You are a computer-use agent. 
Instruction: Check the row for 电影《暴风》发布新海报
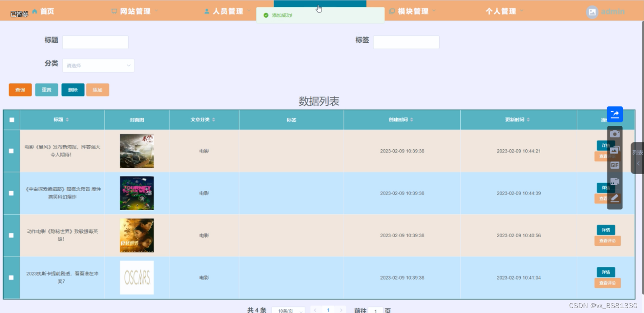click(x=11, y=151)
